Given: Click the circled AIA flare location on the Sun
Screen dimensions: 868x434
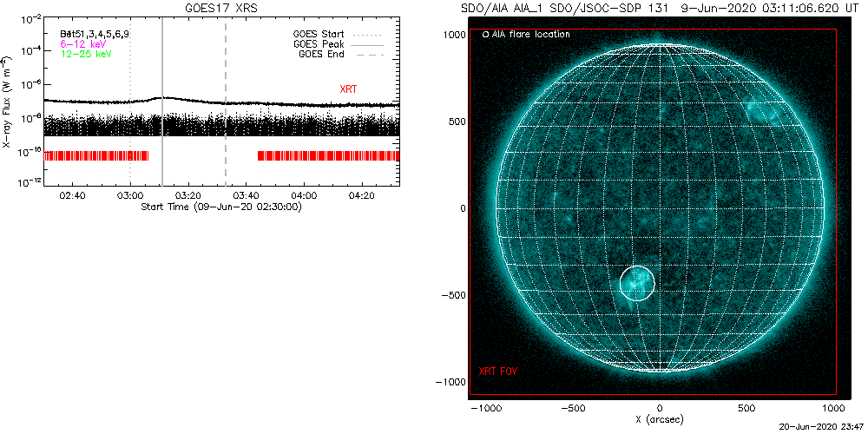Looking at the screenshot, I should (636, 282).
